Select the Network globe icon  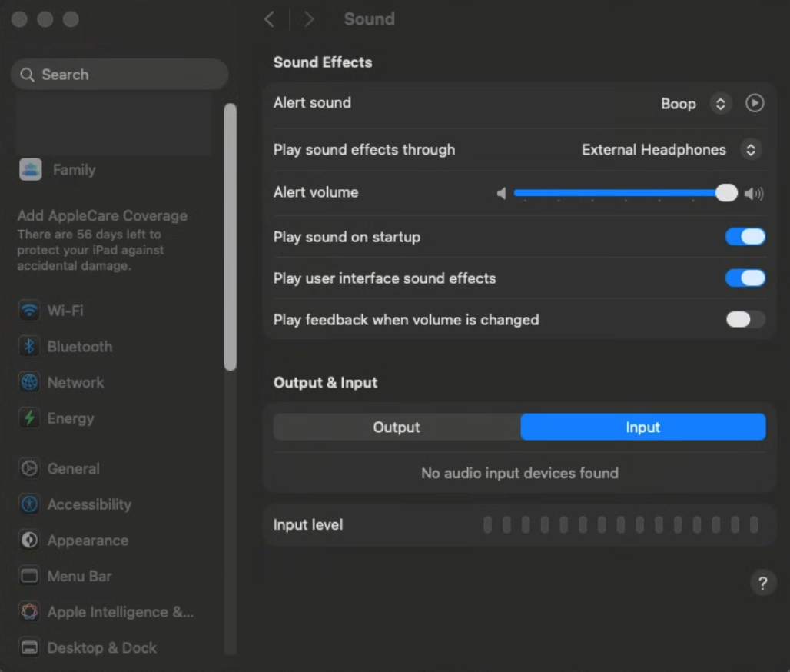[x=30, y=382]
